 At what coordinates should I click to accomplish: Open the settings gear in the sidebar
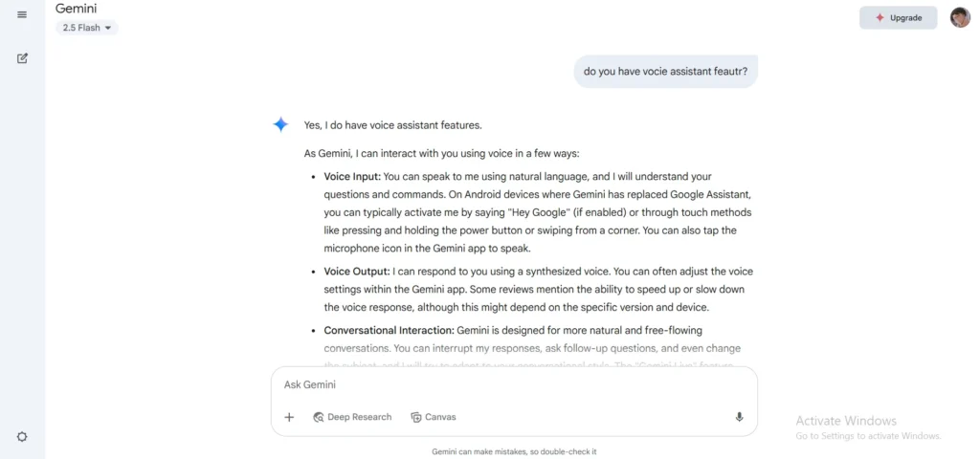22,437
